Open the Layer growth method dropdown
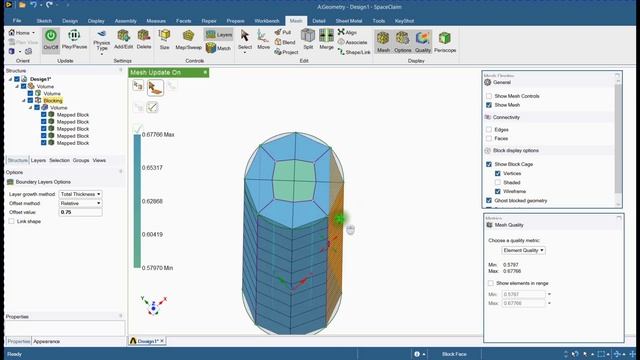The image size is (640, 360). (x=80, y=194)
